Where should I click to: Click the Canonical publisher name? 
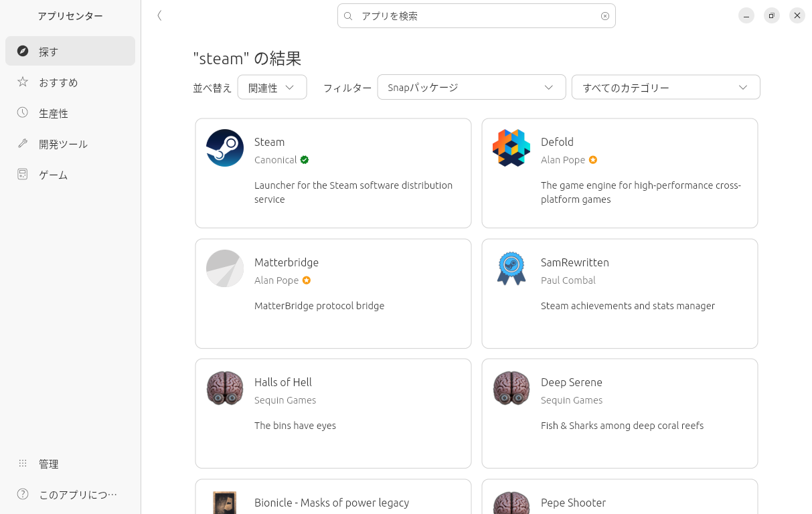[276, 160]
